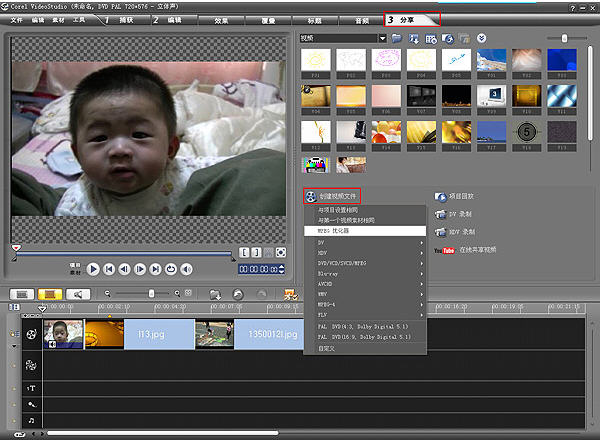Viewport: 600px width, 441px height.
Task: Adjust the thumbnail size slider in library
Action: coord(565,38)
